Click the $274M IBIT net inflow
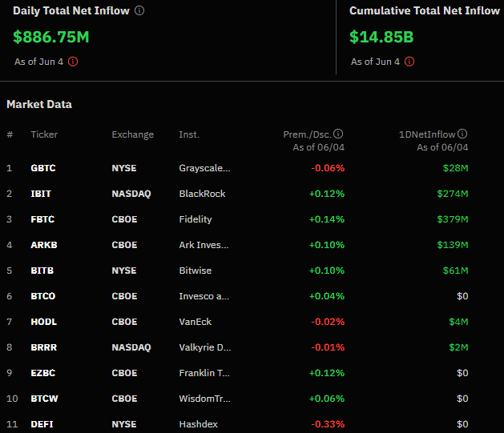Screen dimensions: 504x433 pos(453,194)
